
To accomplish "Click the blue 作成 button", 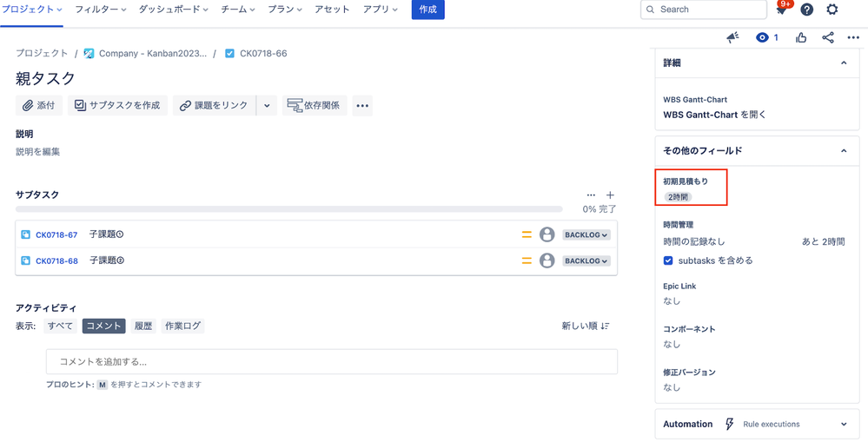I will [427, 10].
